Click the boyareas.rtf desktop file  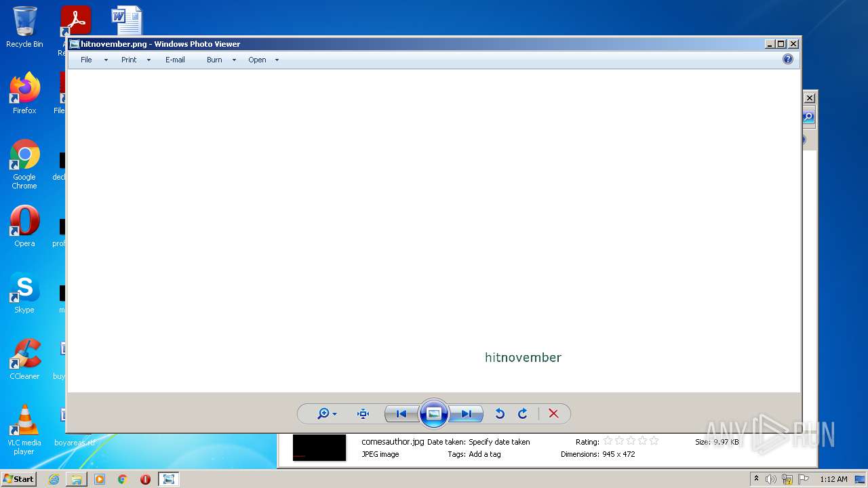coord(75,443)
